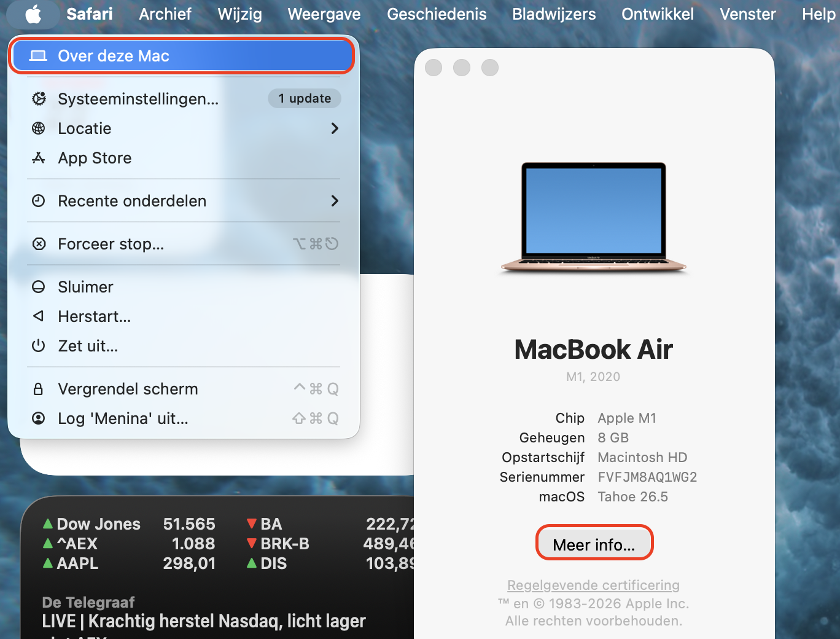Click the Apple M1 chip value
Viewport: 840px width, 639px height.
click(627, 418)
